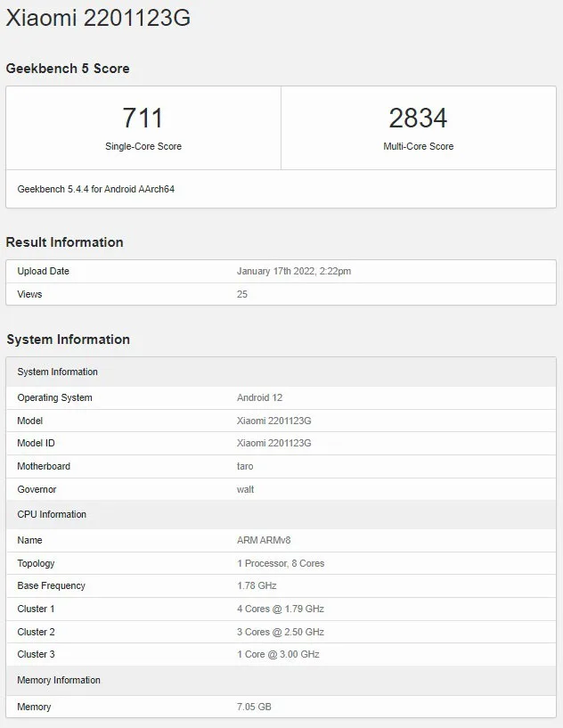Click the CPU Information header row
563x728 pixels.
(x=281, y=514)
